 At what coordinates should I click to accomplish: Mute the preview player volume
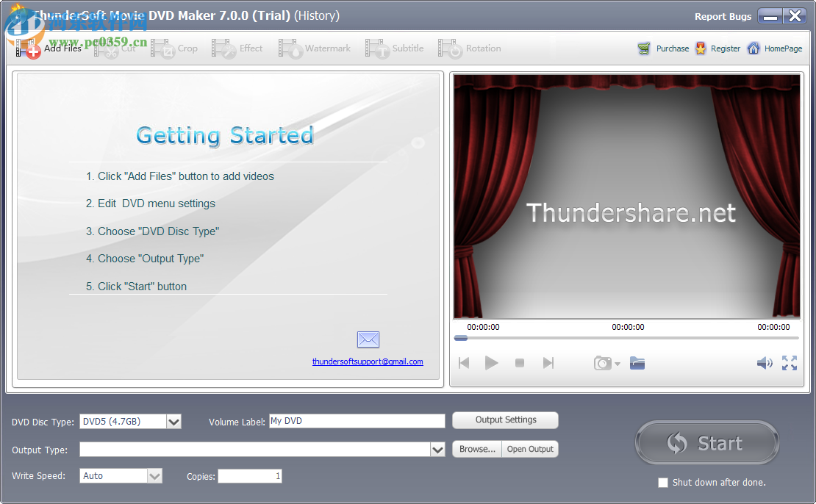pyautogui.click(x=765, y=362)
